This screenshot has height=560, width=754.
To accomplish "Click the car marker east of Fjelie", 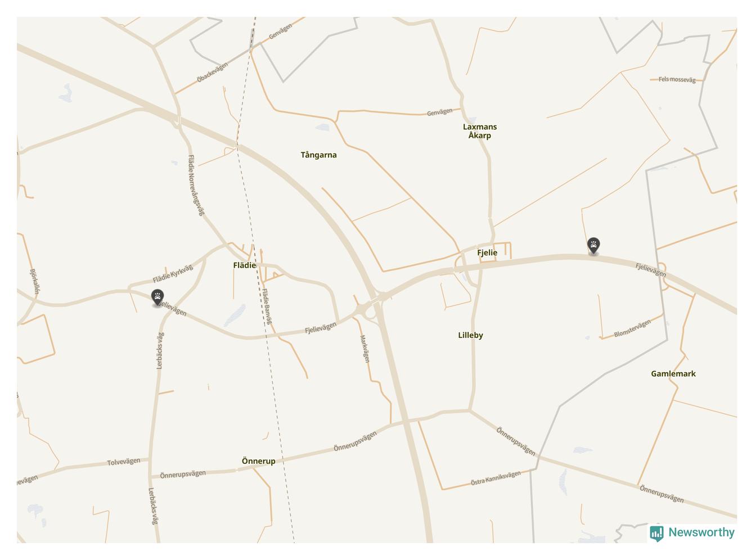I will tap(593, 246).
